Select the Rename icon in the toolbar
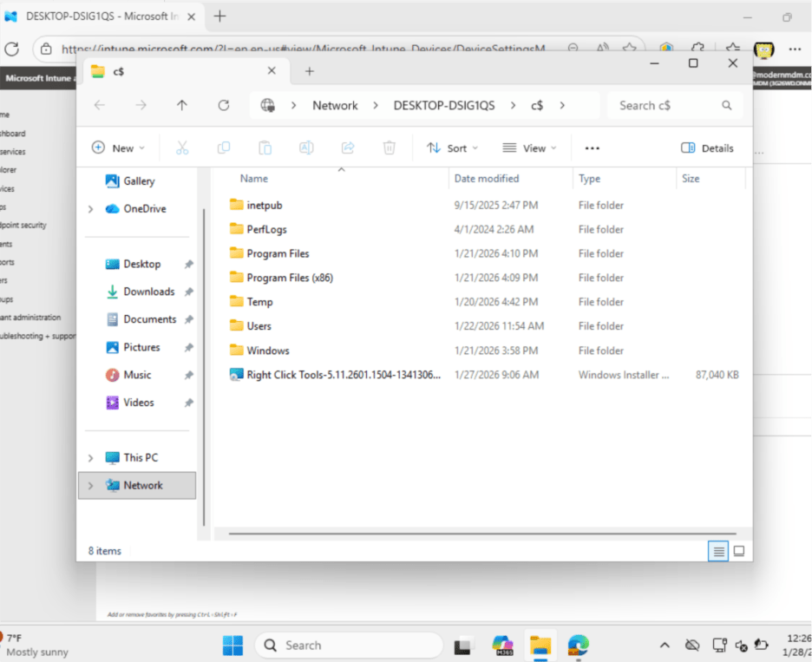812x662 pixels. (x=306, y=147)
